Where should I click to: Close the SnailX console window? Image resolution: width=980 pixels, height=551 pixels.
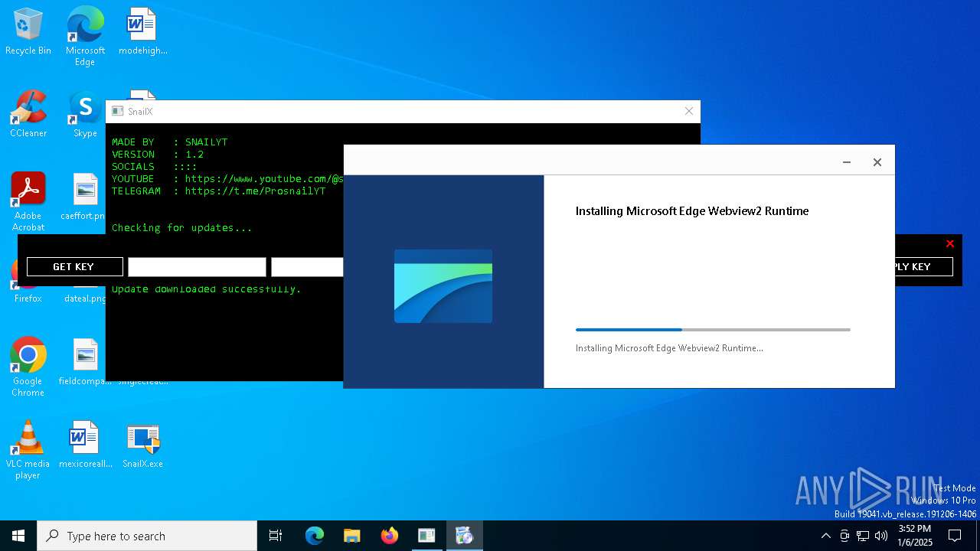coord(688,111)
